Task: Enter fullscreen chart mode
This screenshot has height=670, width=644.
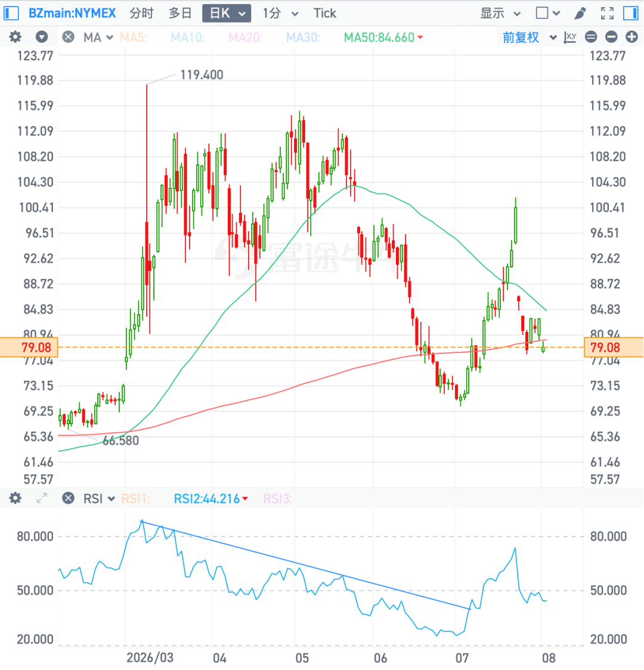Action: click(x=607, y=13)
